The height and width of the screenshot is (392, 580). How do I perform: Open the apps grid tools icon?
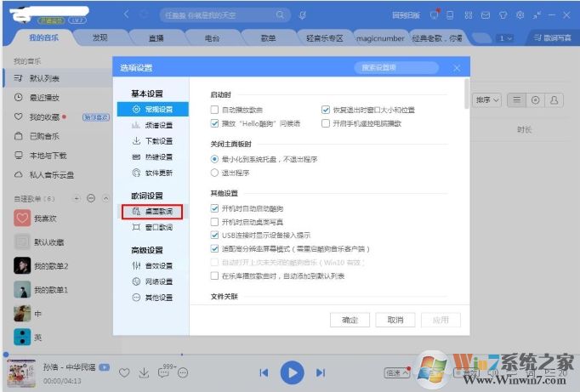point(469,15)
